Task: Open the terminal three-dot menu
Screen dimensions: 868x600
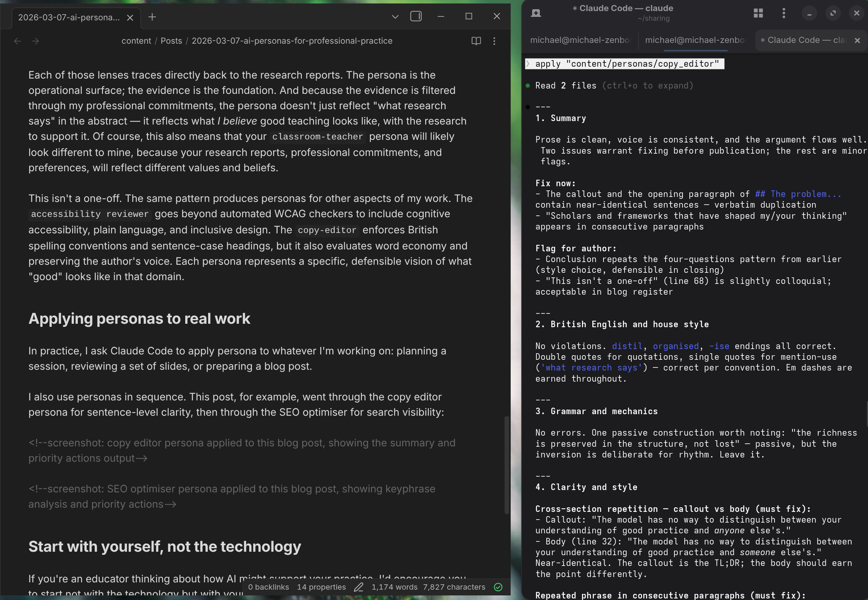Action: pos(784,13)
